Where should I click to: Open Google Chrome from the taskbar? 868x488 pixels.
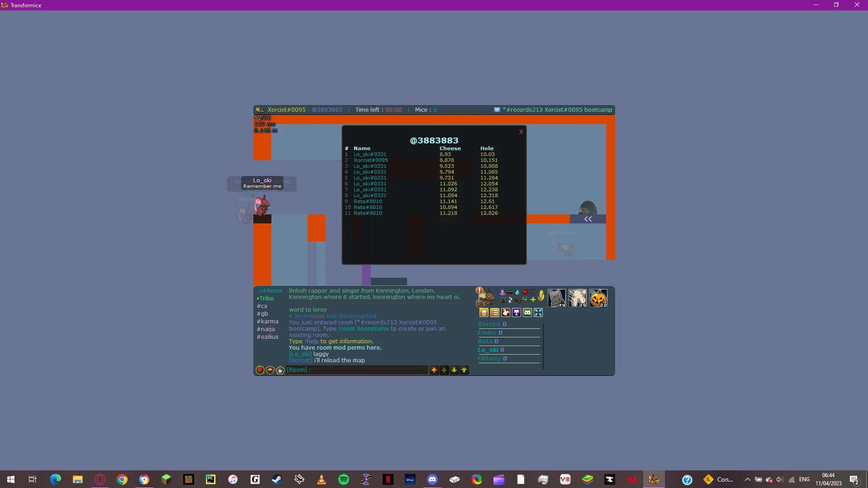[x=122, y=479]
